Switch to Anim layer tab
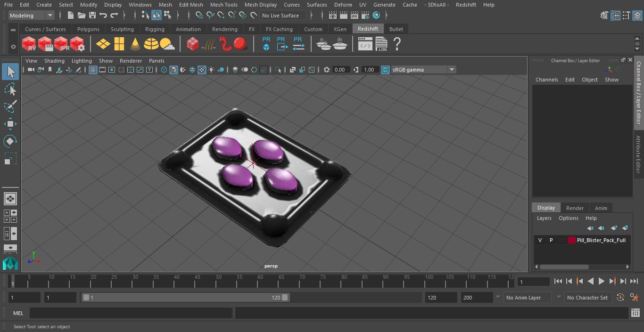The height and width of the screenshot is (332, 644). (x=601, y=208)
